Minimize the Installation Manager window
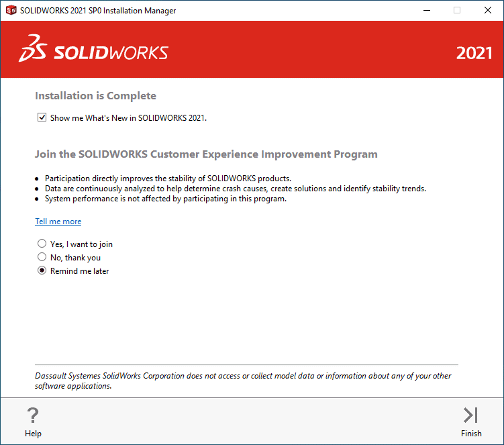Screen dimensions: 504x445 [x=427, y=10]
